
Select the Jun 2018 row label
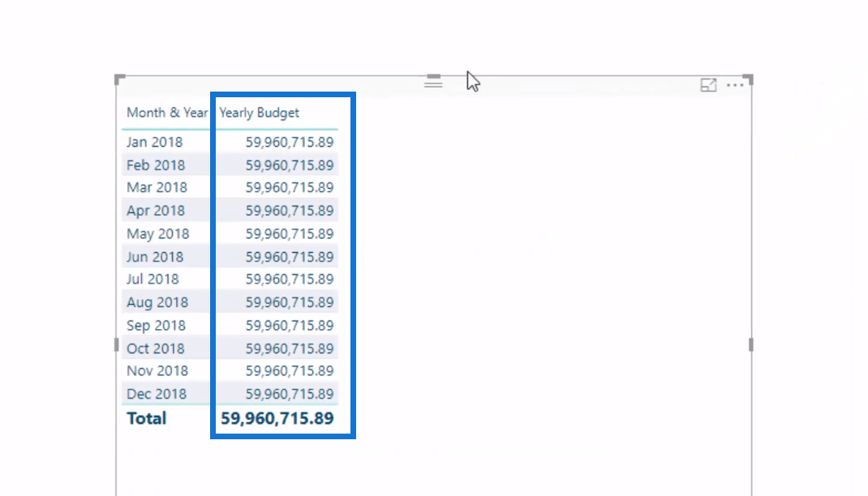tap(154, 257)
